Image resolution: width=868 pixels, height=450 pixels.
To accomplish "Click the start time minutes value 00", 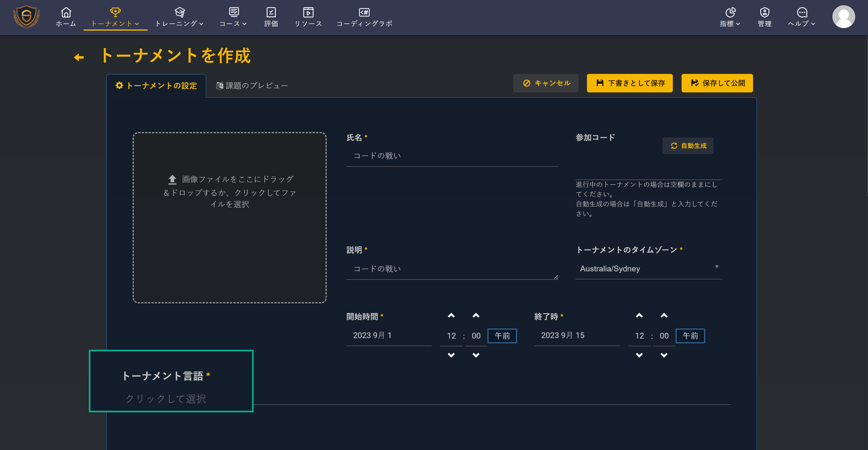I will 476,336.
